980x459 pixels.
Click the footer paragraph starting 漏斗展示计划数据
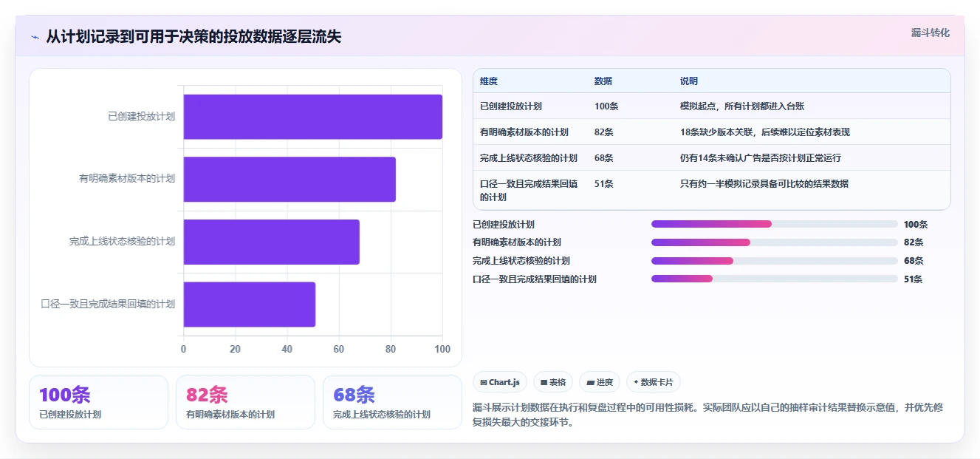click(708, 415)
